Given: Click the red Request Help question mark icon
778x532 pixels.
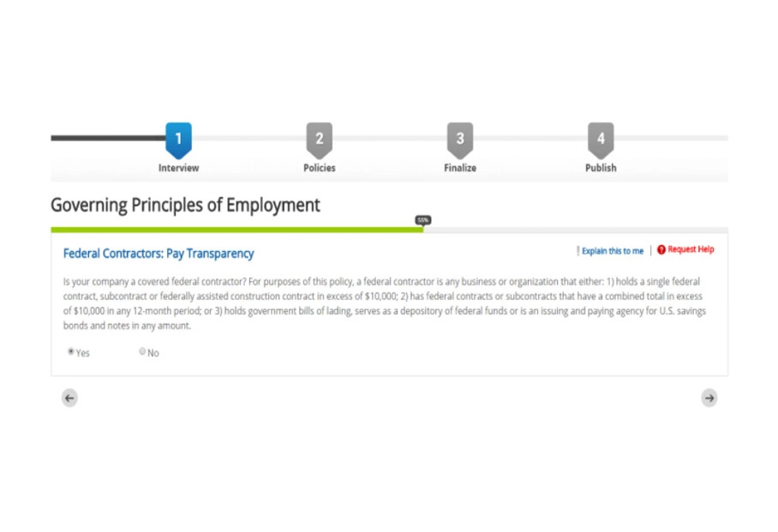Looking at the screenshot, I should point(661,250).
